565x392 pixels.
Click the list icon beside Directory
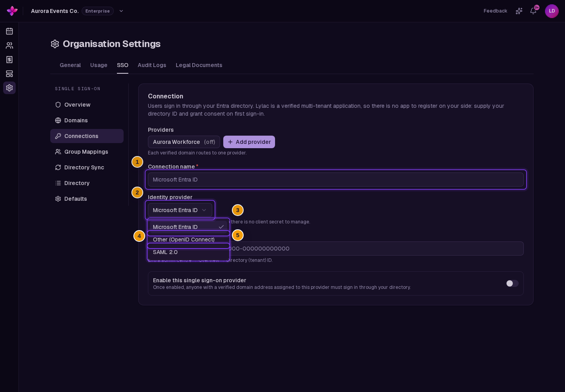58,183
